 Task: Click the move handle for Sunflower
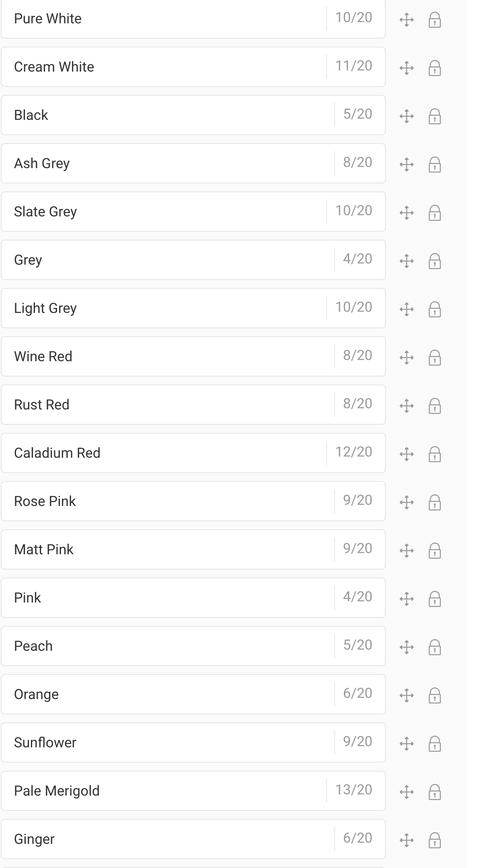point(407,744)
